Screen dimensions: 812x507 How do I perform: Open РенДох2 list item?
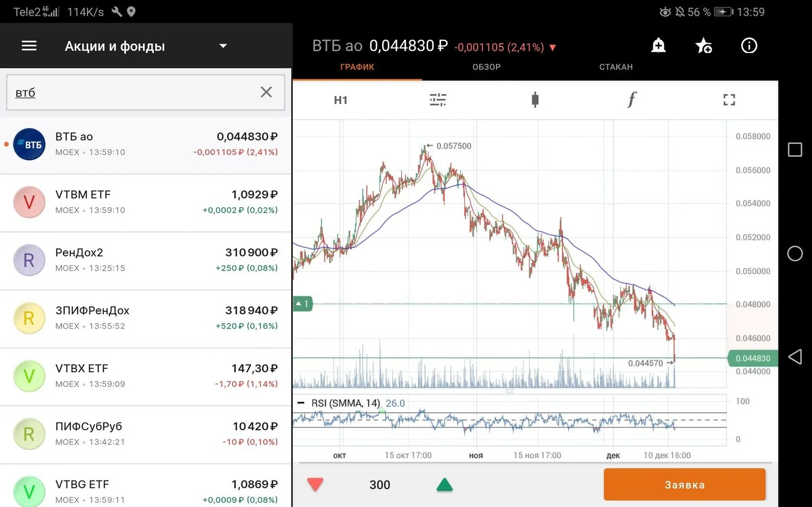click(146, 261)
